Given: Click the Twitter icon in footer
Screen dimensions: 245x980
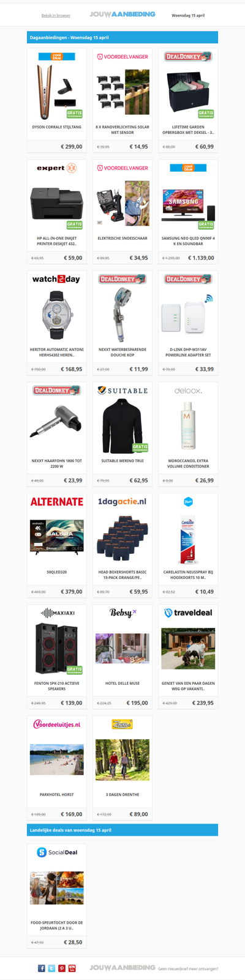Looking at the screenshot, I should tap(51, 968).
